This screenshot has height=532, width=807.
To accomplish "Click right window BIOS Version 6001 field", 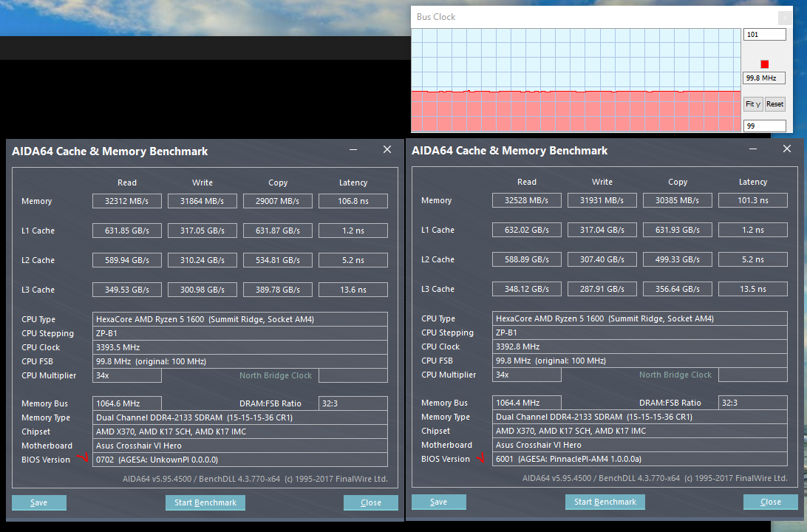I will 640,459.
